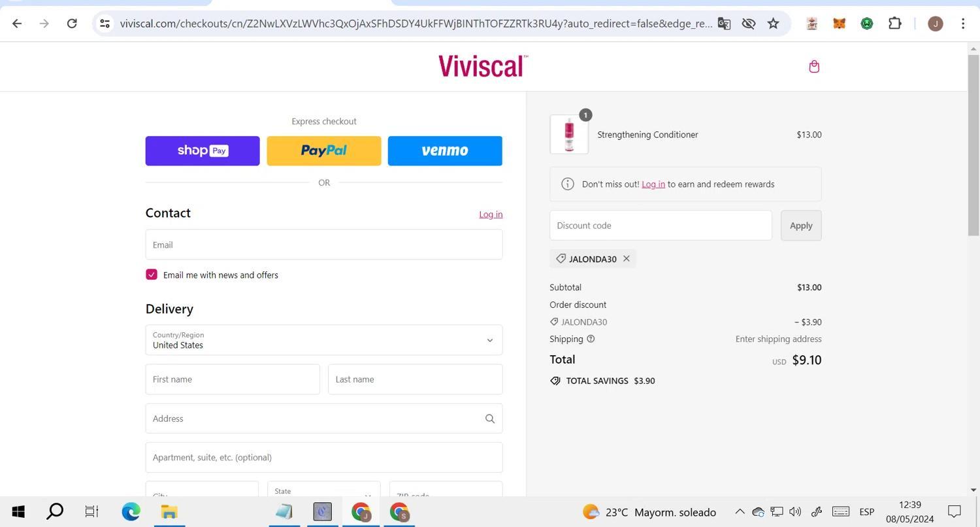Viewport: 980px width, 527px height.
Task: Click the ESP language indicator
Action: click(867, 512)
